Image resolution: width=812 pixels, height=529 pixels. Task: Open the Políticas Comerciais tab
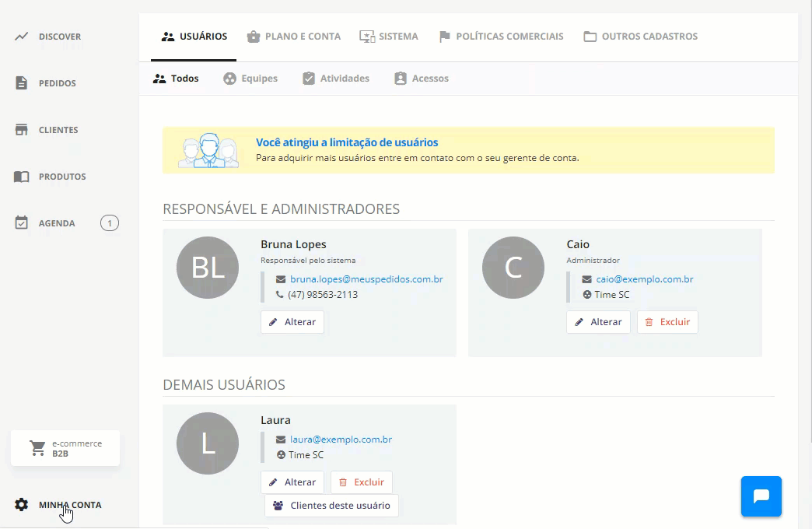click(501, 37)
